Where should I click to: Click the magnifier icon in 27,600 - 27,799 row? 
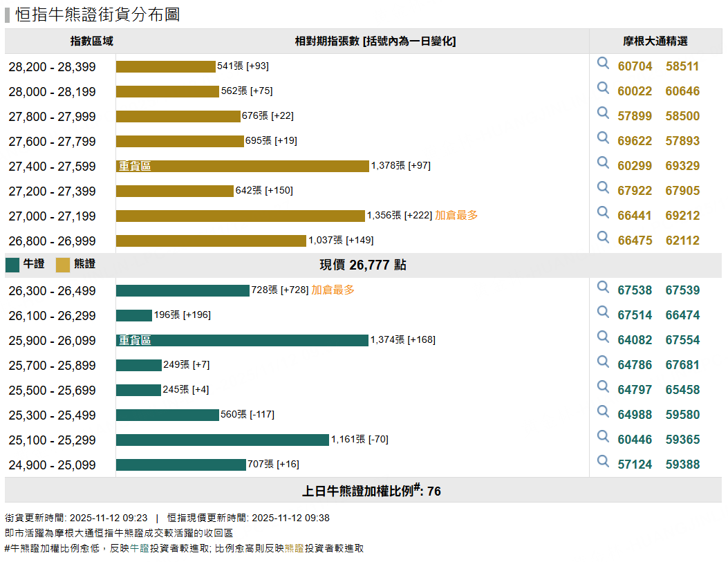pos(603,138)
